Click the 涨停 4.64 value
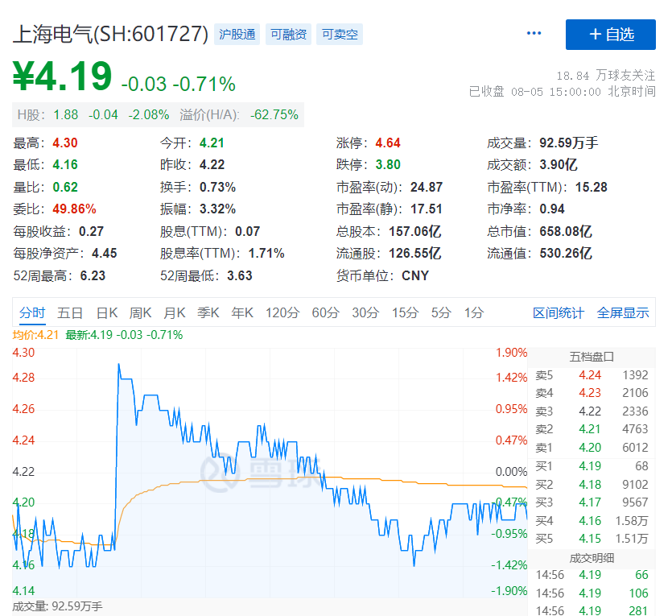Screen dimensions: 672x616 tap(388, 143)
